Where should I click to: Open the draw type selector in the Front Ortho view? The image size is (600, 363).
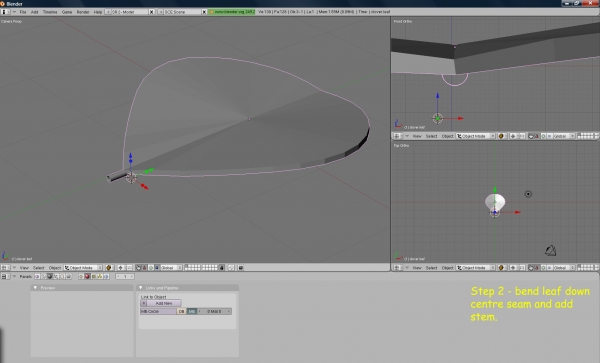[501, 136]
